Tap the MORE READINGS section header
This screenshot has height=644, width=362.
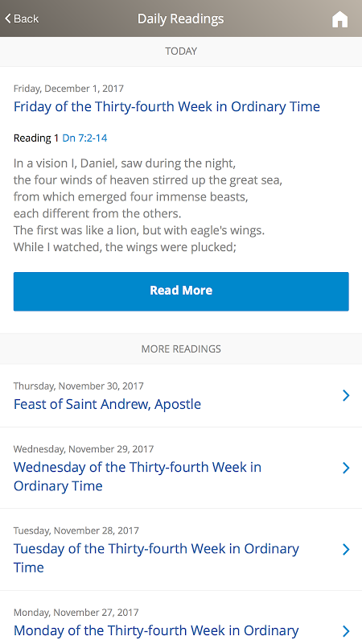[x=181, y=349]
